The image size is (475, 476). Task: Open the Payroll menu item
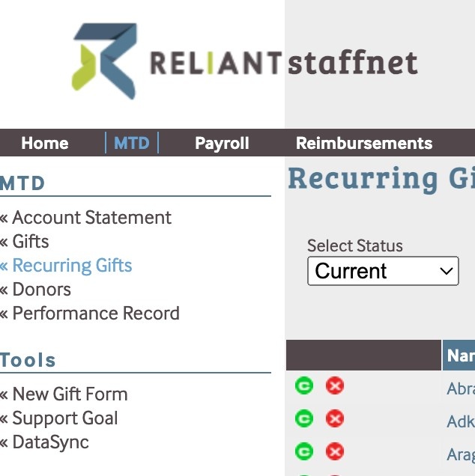point(222,143)
